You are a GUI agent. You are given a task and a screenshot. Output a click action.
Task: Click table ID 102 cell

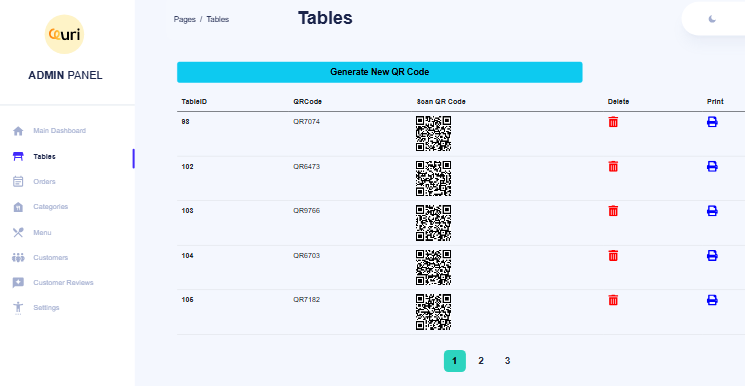pyautogui.click(x=187, y=167)
